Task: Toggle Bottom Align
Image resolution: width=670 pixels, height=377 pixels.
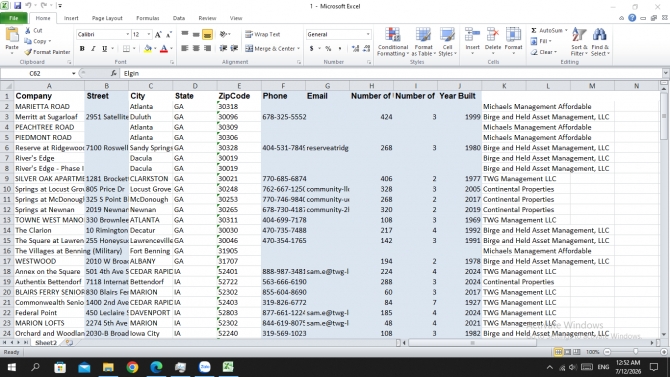Action: (207, 34)
